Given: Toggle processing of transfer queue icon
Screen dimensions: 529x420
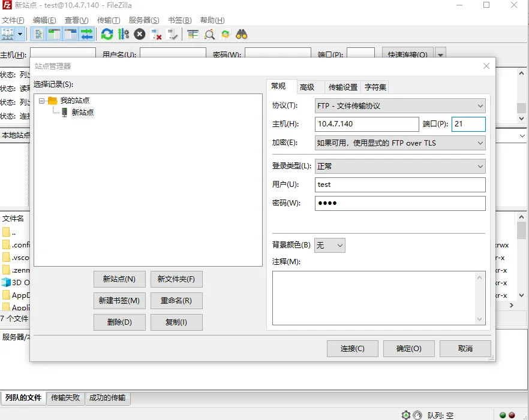Looking at the screenshot, I should pyautogui.click(x=123, y=34).
